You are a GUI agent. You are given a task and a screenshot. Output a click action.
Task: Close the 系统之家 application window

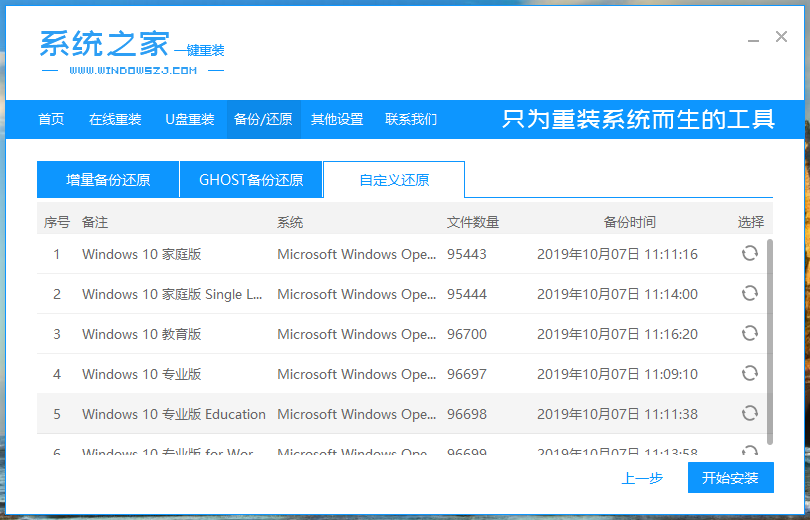[781, 37]
